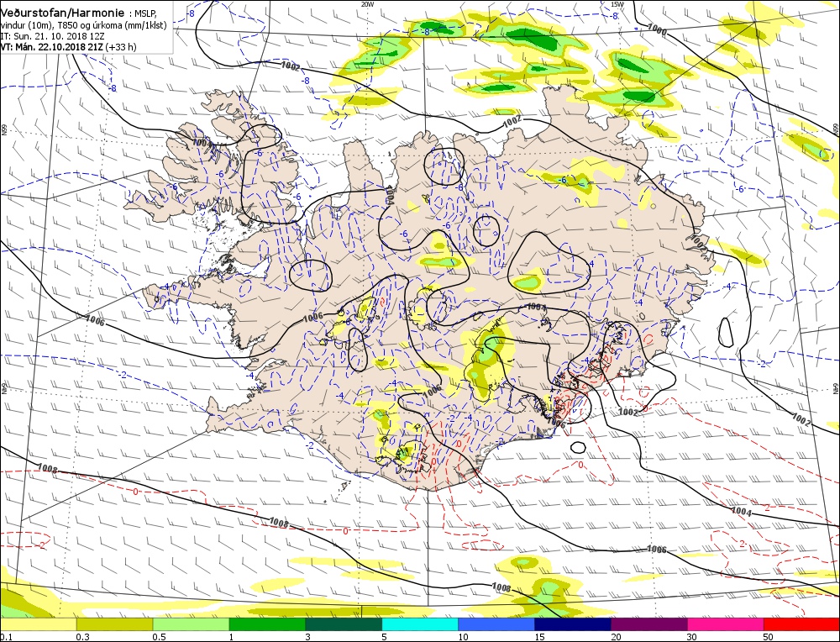Click the olive 0.3 mm legend swatch
The width and height of the screenshot is (840, 642).
(114, 624)
